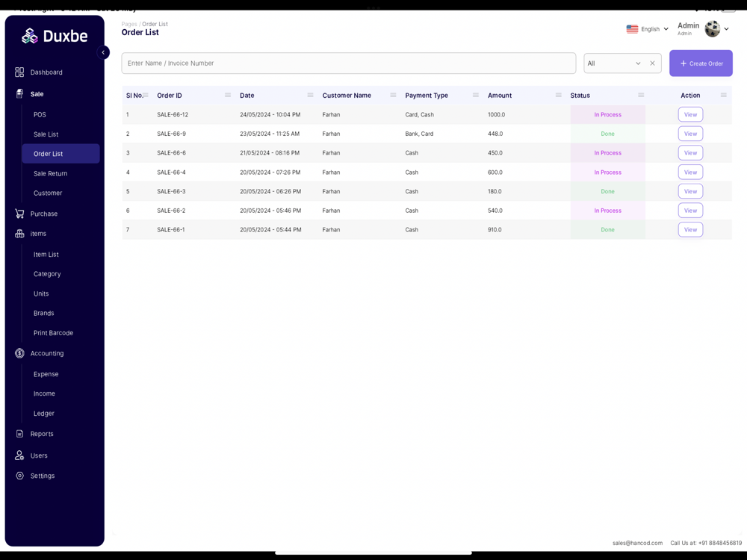Open Customer page in sidebar
The width and height of the screenshot is (747, 560).
coord(48,193)
